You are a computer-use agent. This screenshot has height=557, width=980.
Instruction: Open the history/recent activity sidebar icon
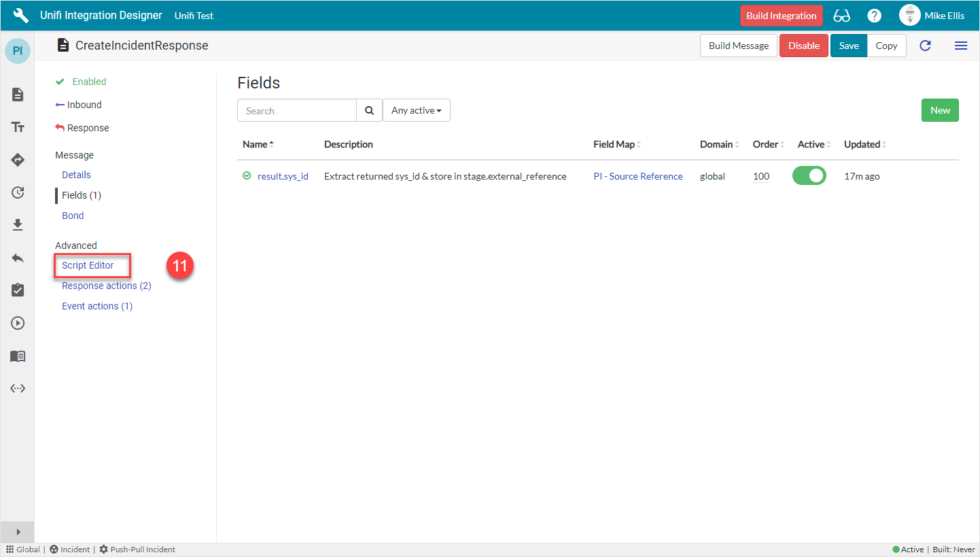17,192
